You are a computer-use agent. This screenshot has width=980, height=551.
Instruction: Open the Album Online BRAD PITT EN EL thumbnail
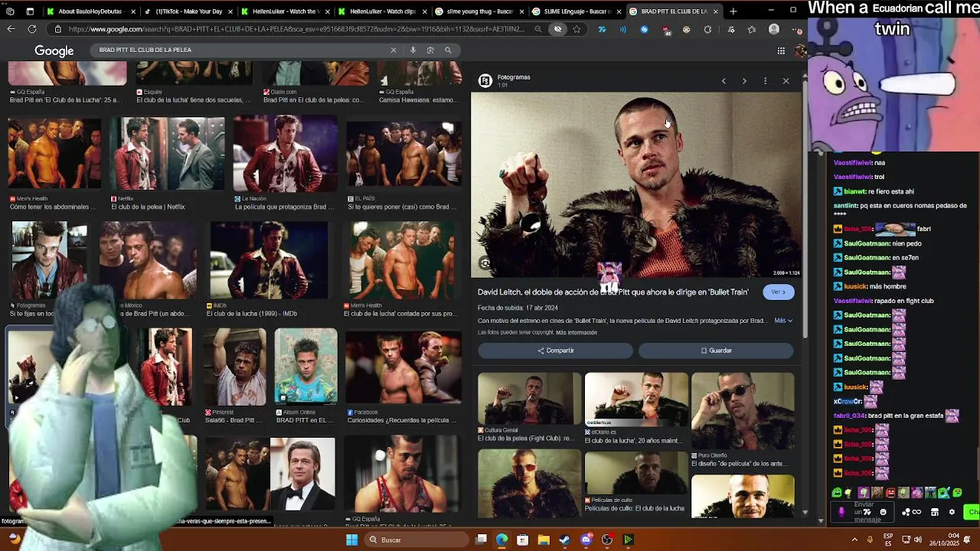(305, 367)
